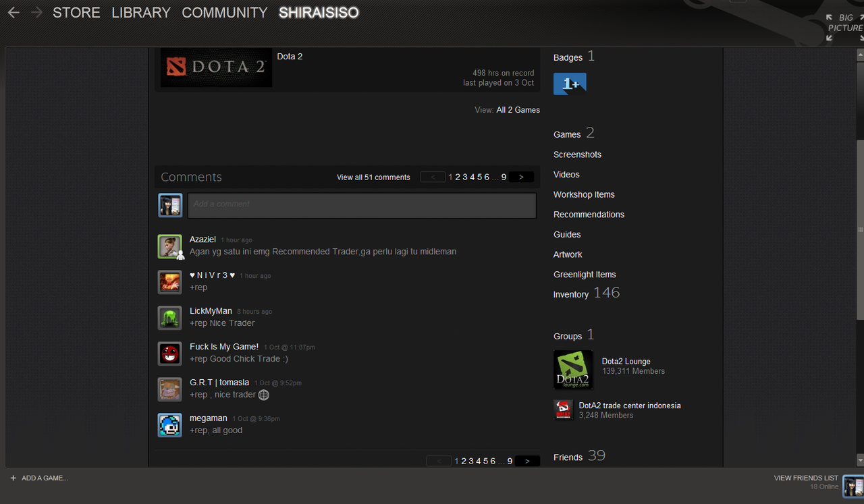Screen dimensions: 864x504
Task: View Friends List
Action: [x=806, y=478]
